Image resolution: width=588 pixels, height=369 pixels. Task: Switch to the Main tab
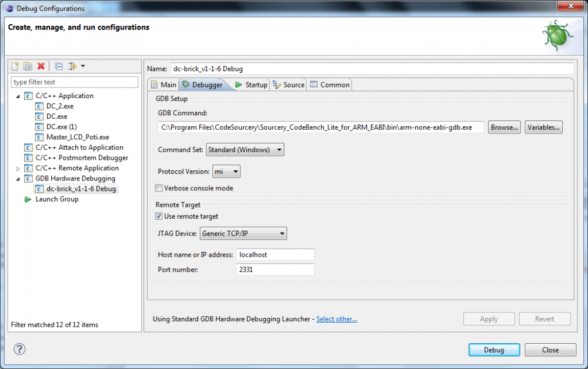tap(163, 85)
